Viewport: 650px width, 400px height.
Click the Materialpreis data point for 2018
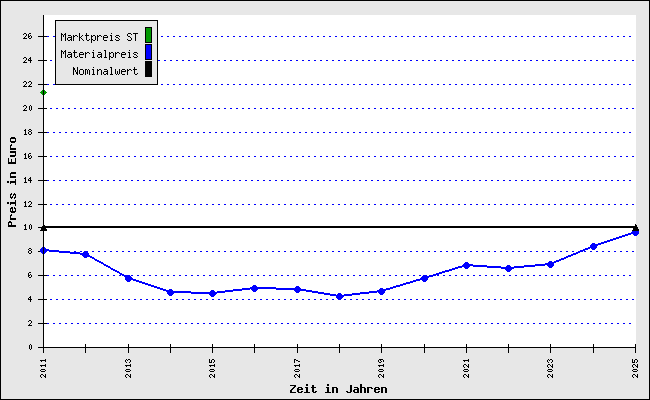click(x=340, y=296)
